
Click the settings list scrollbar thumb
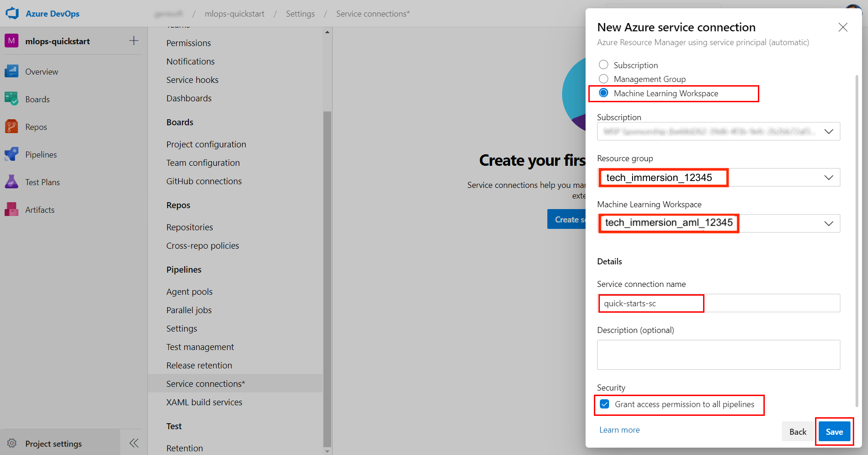coord(327,279)
